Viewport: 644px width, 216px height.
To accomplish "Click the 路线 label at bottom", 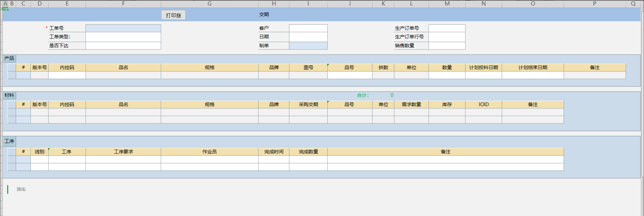I will coord(21,189).
